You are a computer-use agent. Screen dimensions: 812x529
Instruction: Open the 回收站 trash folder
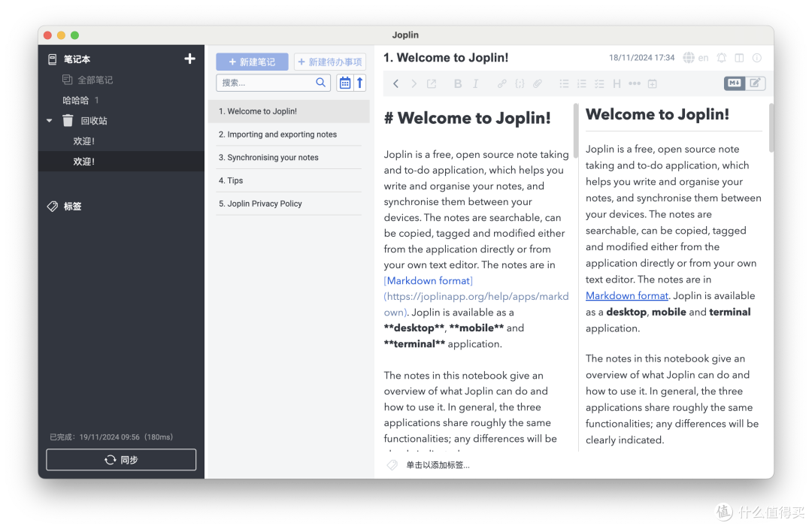tap(94, 121)
